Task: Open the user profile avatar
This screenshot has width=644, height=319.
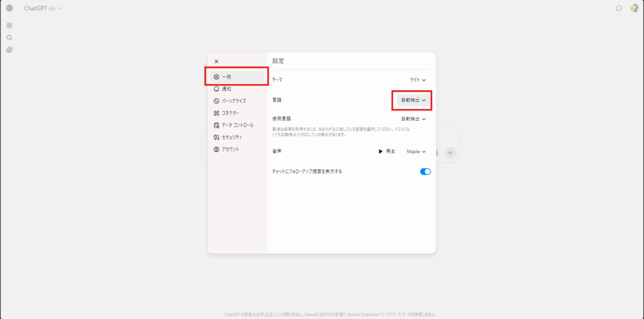Action: (x=634, y=8)
